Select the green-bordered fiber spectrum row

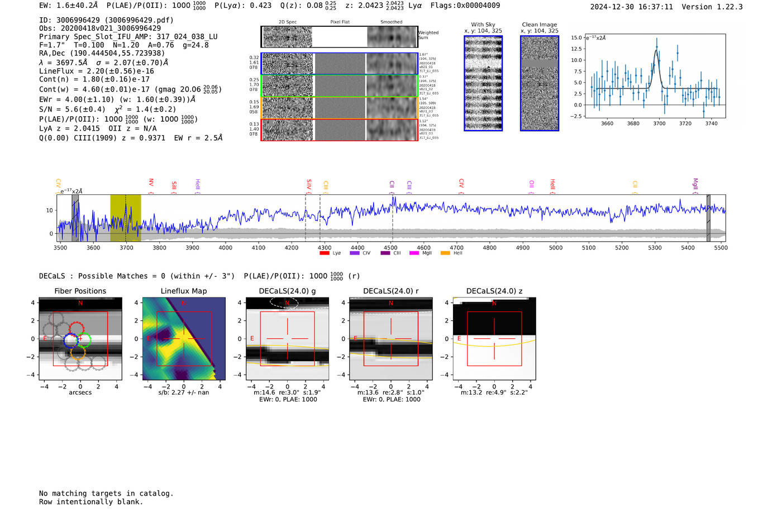click(x=340, y=86)
